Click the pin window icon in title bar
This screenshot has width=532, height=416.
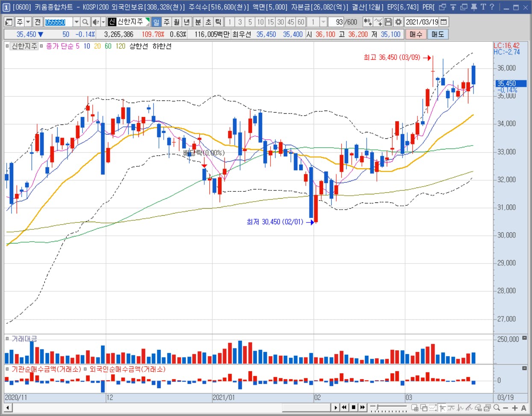(x=473, y=7)
